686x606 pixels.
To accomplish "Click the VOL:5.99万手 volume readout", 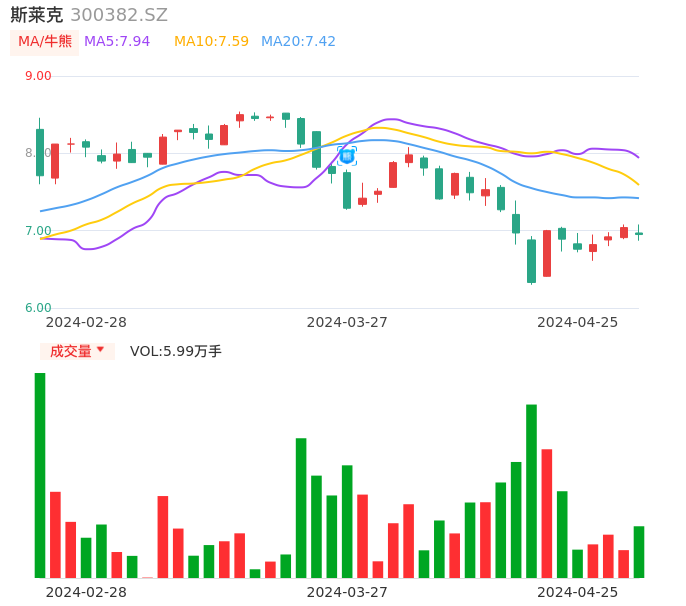I will [176, 351].
